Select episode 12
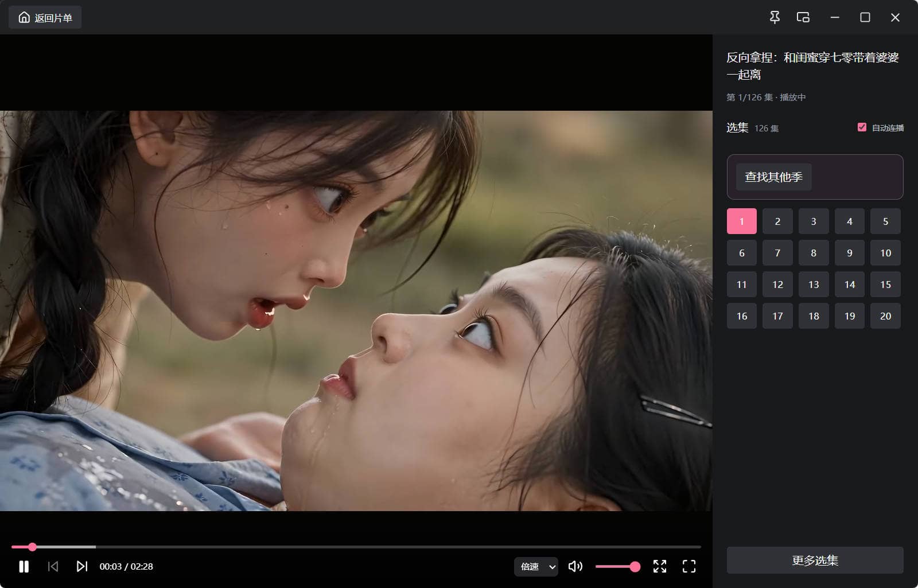Viewport: 918px width, 588px height. [777, 284]
